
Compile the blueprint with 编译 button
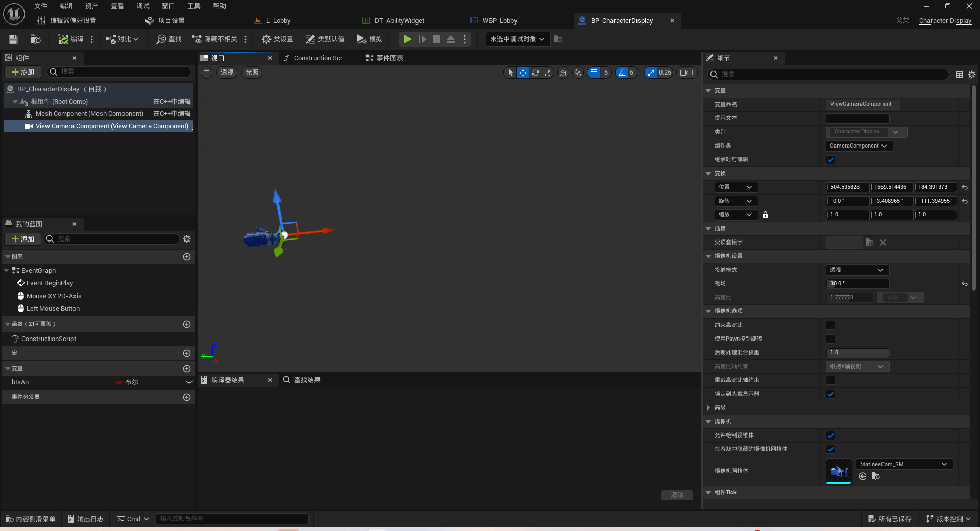[71, 39]
